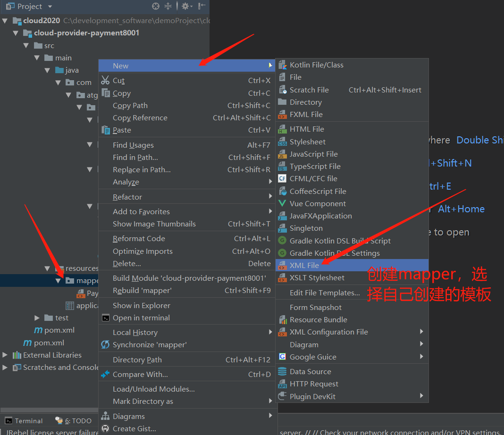Open the New submenu

point(187,66)
